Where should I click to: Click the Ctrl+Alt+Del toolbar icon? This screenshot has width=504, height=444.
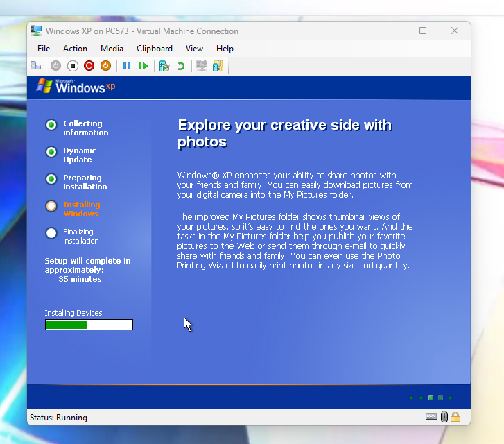click(x=35, y=66)
